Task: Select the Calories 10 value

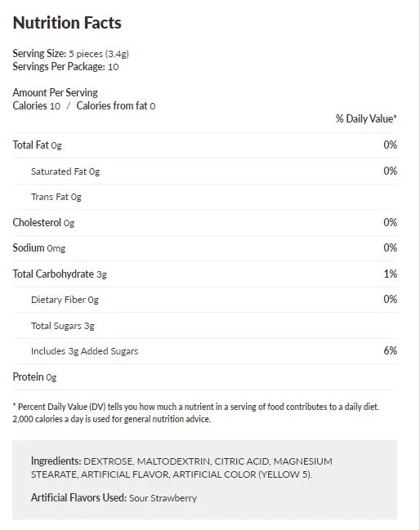Action: [x=37, y=106]
